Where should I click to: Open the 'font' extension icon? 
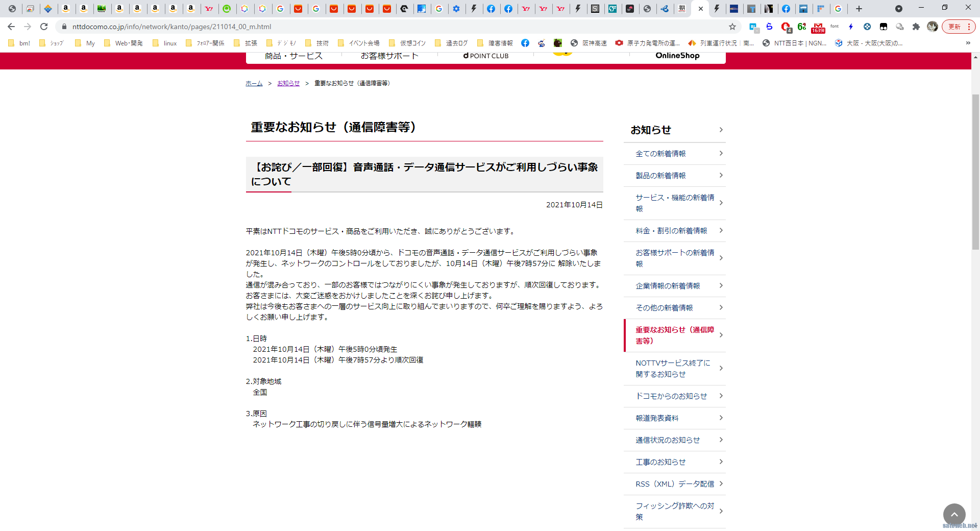[x=835, y=27]
